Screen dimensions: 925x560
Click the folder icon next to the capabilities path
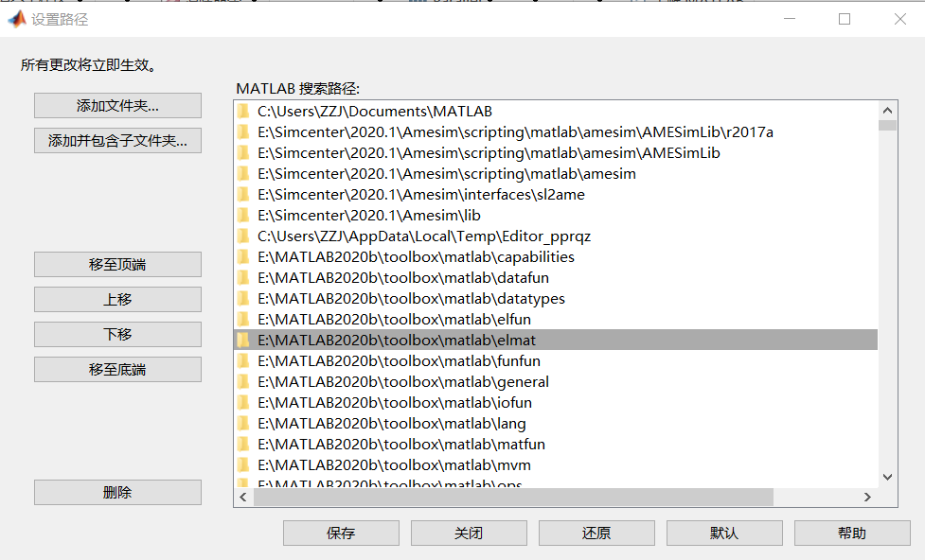[243, 256]
